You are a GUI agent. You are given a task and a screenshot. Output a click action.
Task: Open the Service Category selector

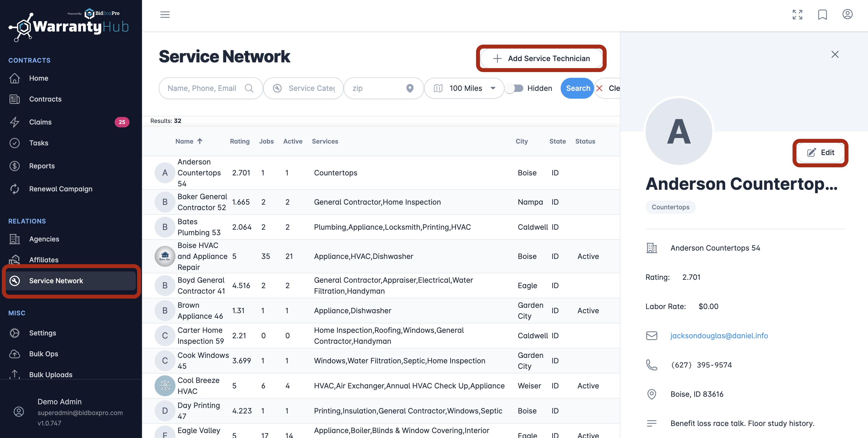(304, 88)
